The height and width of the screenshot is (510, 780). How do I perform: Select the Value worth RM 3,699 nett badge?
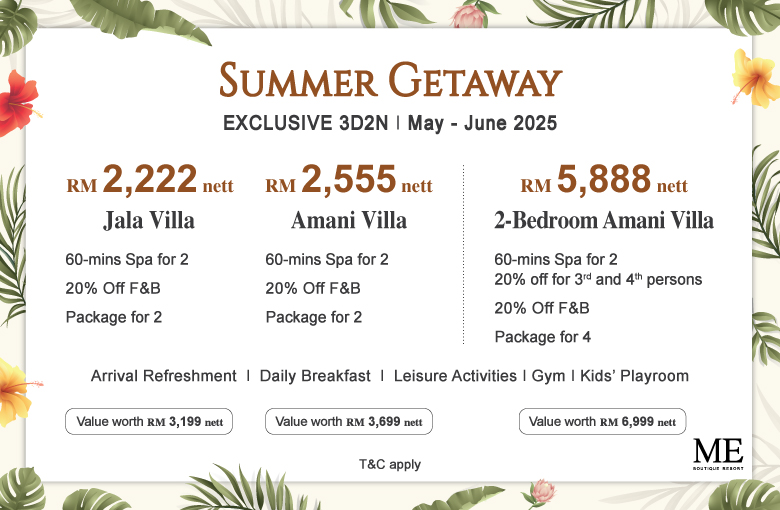click(x=349, y=421)
